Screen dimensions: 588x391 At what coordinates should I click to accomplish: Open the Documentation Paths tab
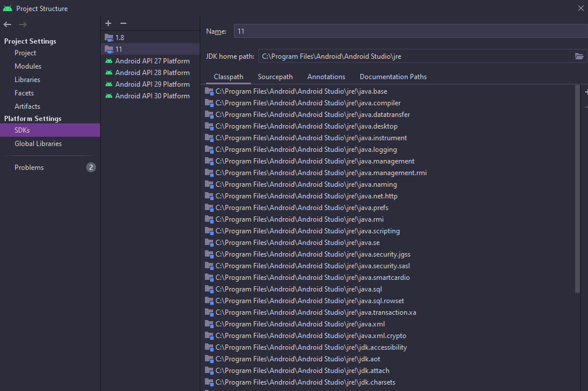click(x=393, y=76)
